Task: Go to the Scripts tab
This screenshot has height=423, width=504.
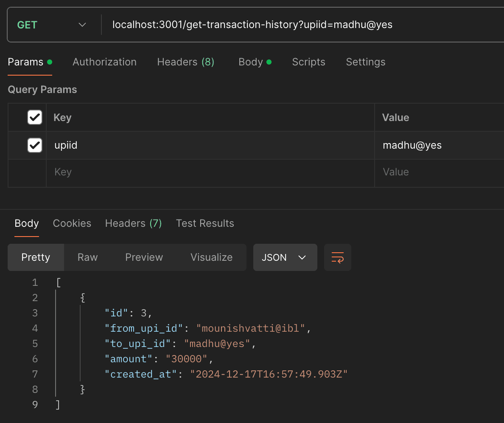Action: [x=308, y=62]
